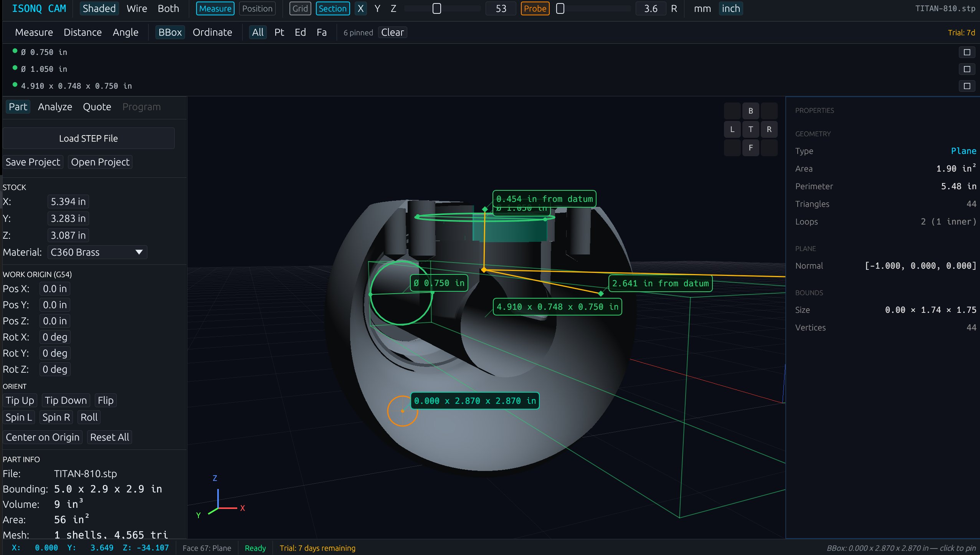Clear the pinned measurements
The height and width of the screenshot is (555, 980).
point(392,32)
